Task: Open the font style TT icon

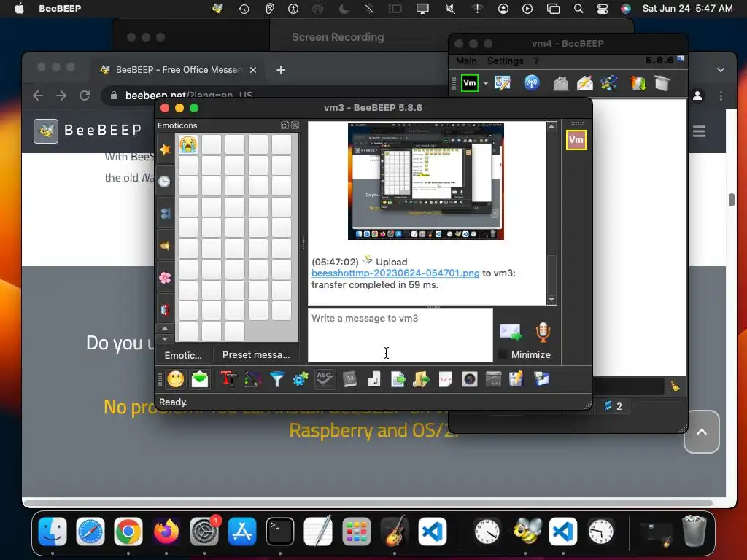Action: pos(228,379)
